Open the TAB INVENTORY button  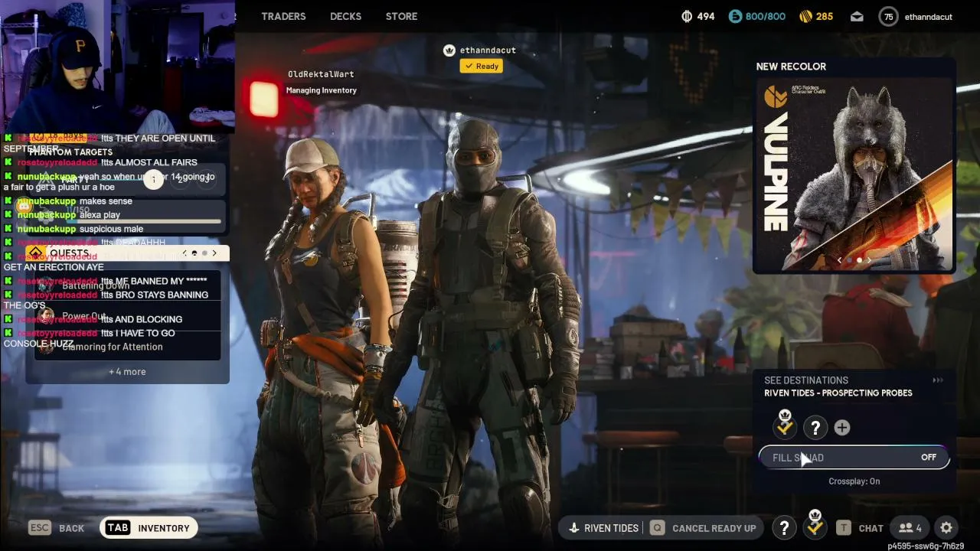tap(149, 528)
